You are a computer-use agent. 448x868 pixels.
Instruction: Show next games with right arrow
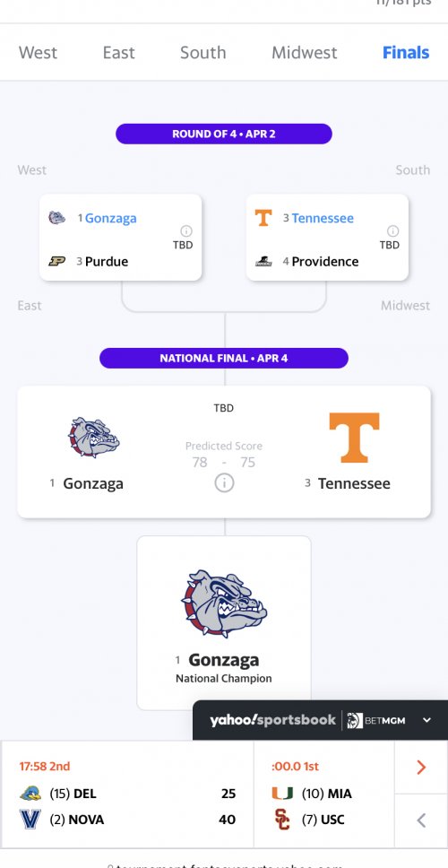coord(421,768)
